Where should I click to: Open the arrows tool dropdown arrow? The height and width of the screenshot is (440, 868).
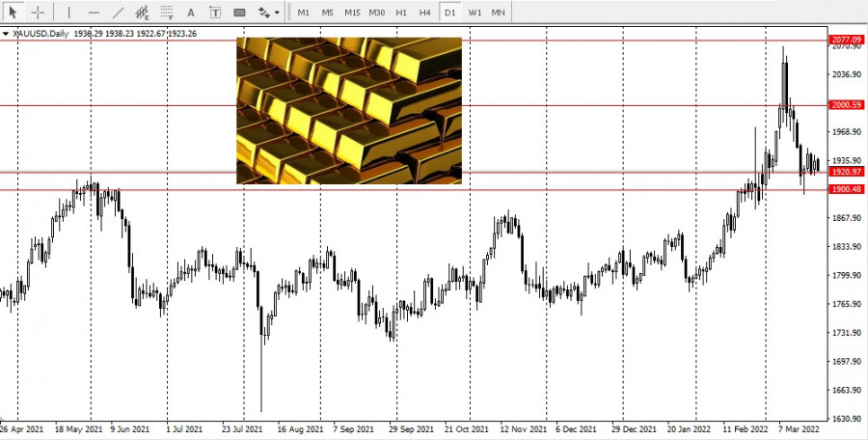tap(277, 13)
